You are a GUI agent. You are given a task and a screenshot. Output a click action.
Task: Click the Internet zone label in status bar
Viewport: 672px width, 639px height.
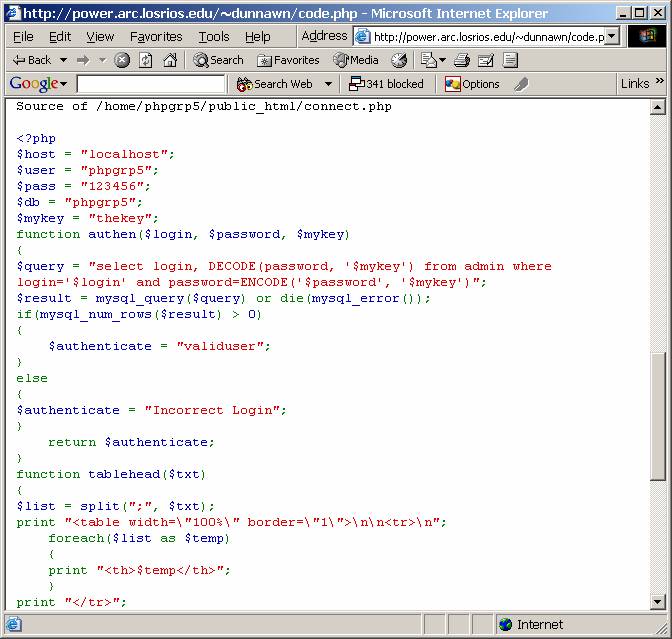(540, 625)
